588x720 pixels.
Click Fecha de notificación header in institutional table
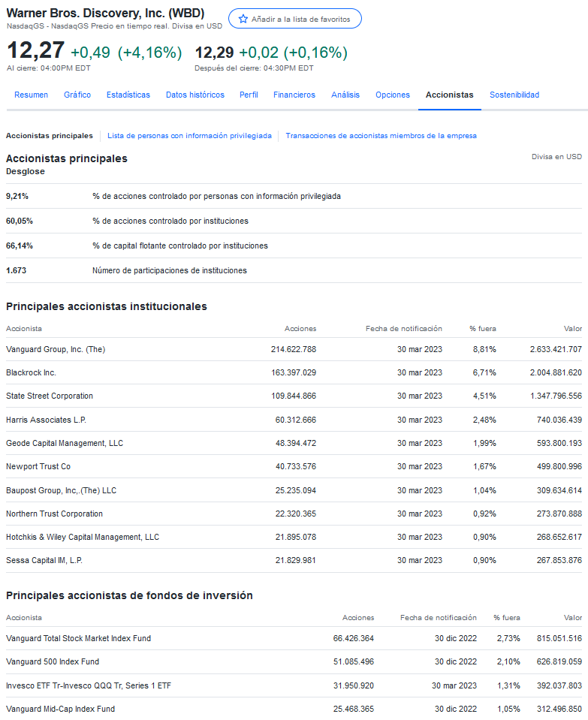[x=404, y=329]
